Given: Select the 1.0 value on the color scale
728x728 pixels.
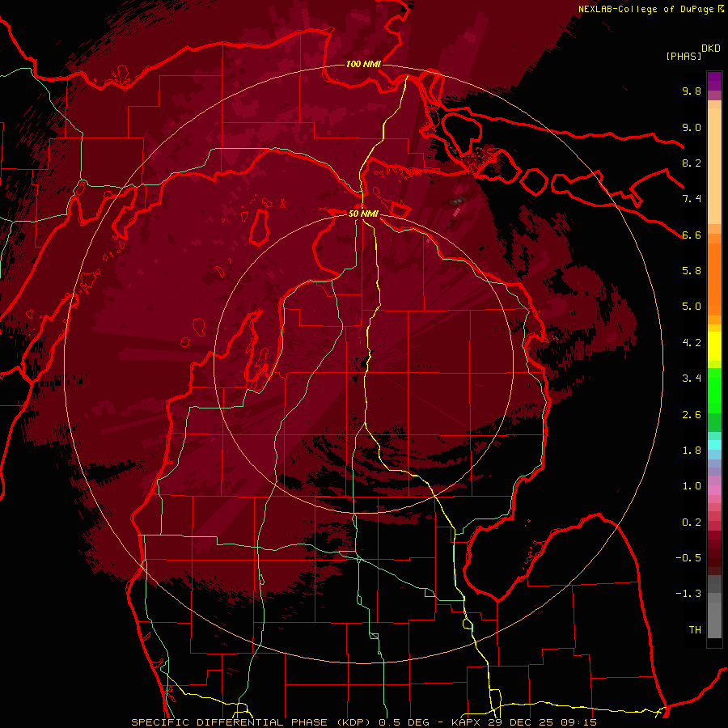Looking at the screenshot, I should pyautogui.click(x=692, y=486).
